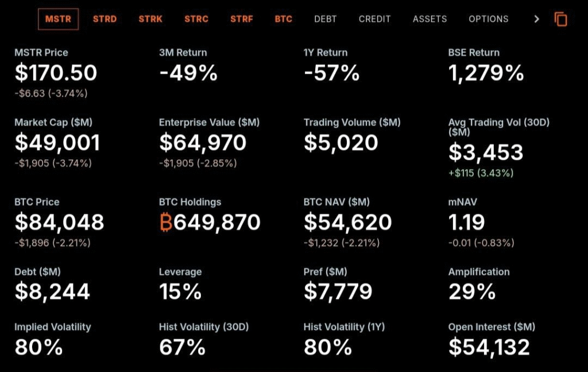
Task: Click the Bitcoin symbol beside BTC Holdings
Action: [166, 223]
